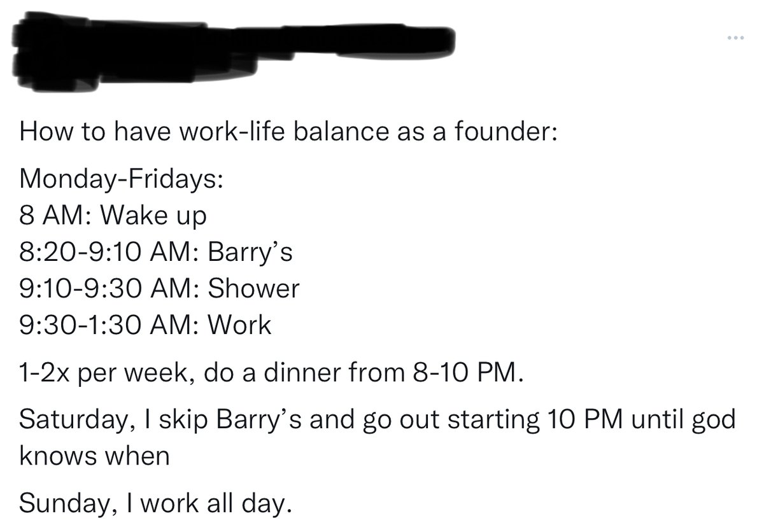Click the word "Work" after 9:30-1:30 AM
Image resolution: width=764 pixels, height=532 pixels.
point(239,326)
